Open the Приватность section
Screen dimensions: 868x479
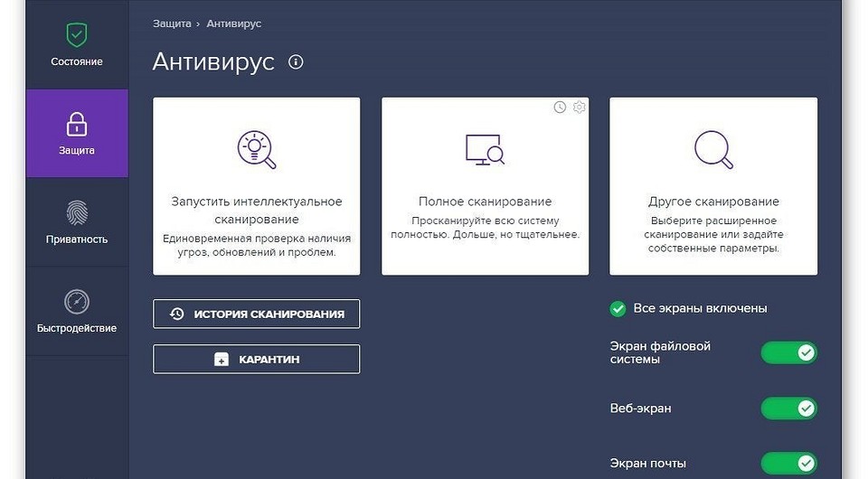click(76, 222)
